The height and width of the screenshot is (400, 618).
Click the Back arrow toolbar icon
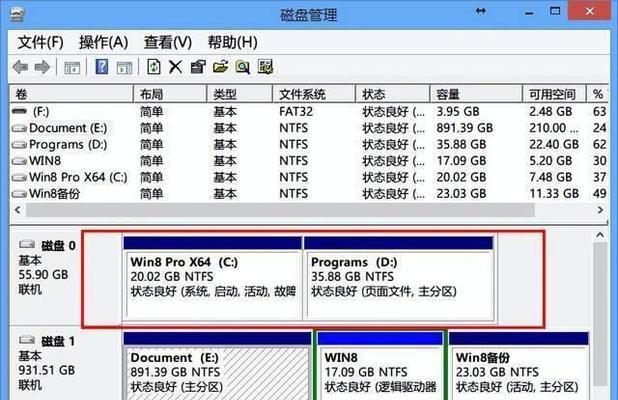[20, 67]
